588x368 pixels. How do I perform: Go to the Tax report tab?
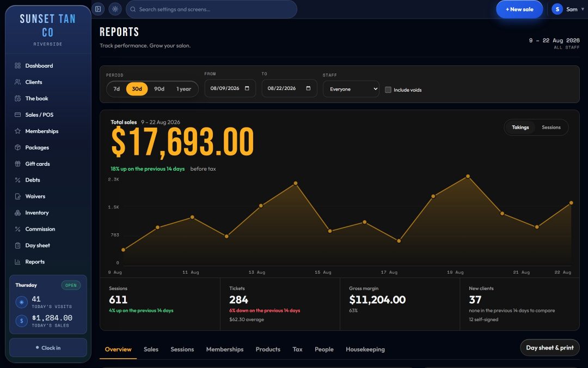point(297,349)
